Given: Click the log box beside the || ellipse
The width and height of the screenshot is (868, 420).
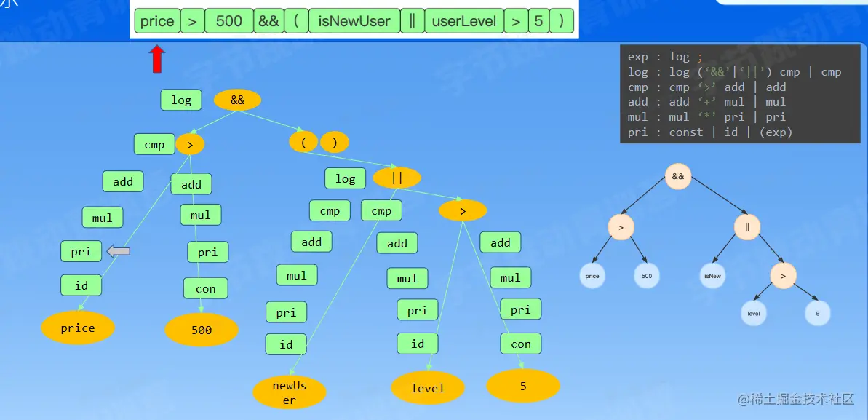Looking at the screenshot, I should 346,178.
